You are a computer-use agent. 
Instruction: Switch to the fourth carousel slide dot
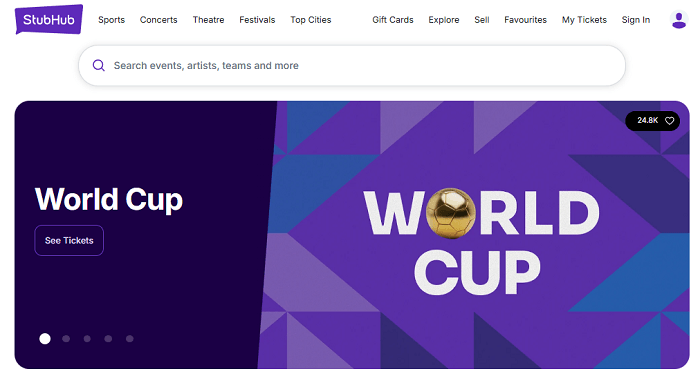[x=108, y=338]
